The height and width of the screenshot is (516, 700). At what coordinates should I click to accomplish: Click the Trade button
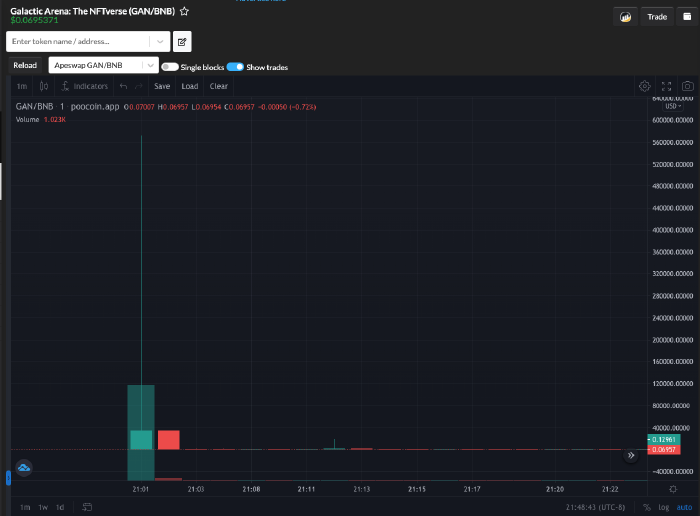click(x=657, y=17)
